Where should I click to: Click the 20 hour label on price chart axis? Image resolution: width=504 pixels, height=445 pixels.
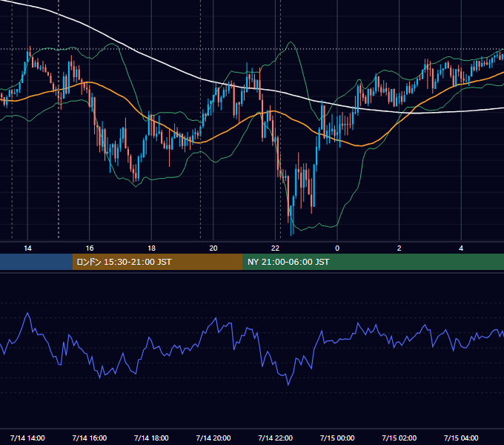pos(213,248)
